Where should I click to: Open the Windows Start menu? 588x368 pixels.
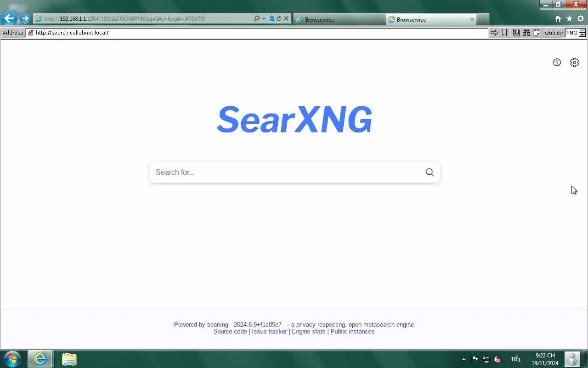[x=12, y=359]
